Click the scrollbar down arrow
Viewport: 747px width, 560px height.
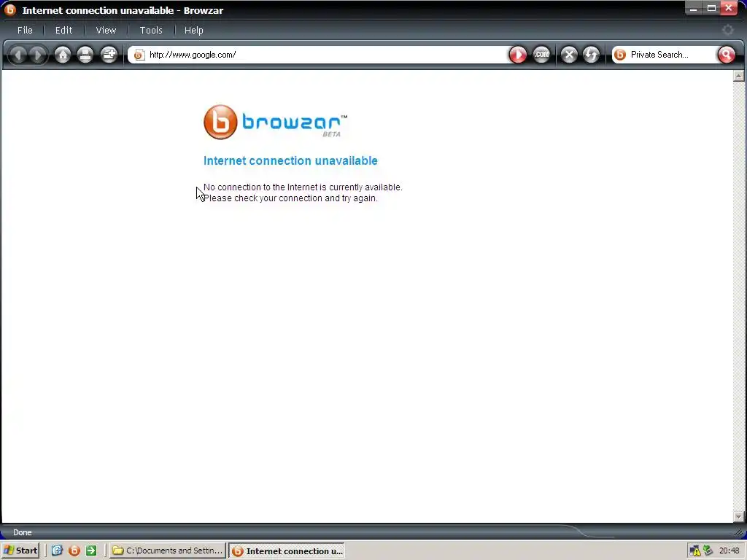738,517
